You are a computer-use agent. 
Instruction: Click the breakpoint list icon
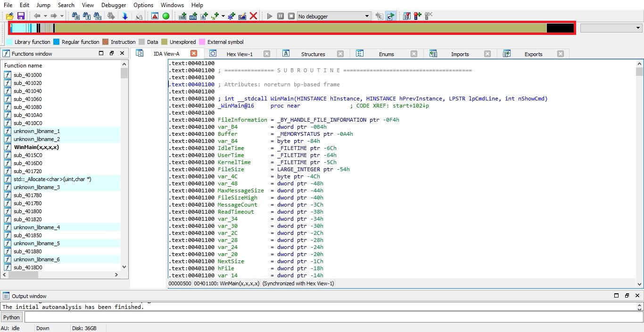[407, 16]
